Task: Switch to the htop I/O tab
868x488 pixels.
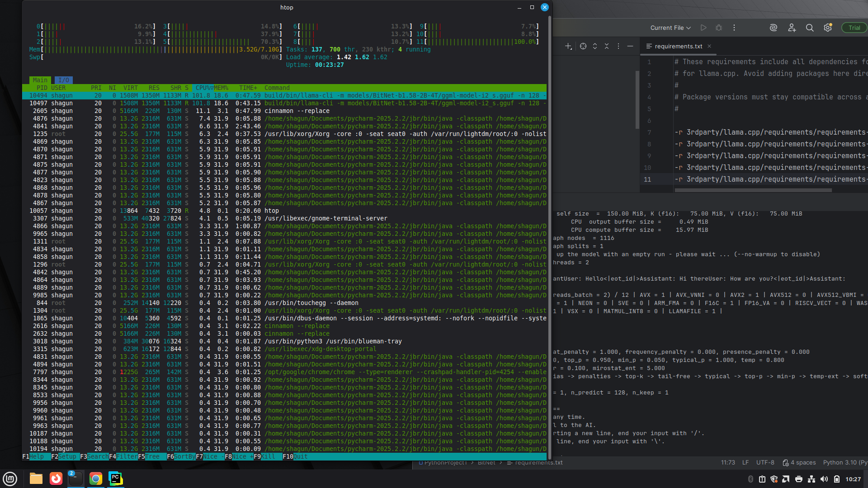Action: (x=64, y=80)
